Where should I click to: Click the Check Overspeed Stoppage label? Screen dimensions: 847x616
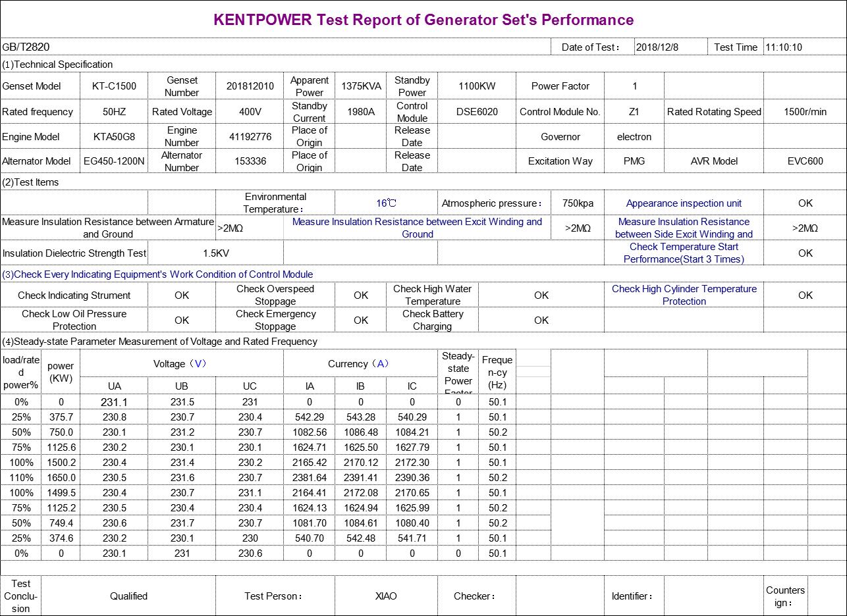[x=275, y=295]
